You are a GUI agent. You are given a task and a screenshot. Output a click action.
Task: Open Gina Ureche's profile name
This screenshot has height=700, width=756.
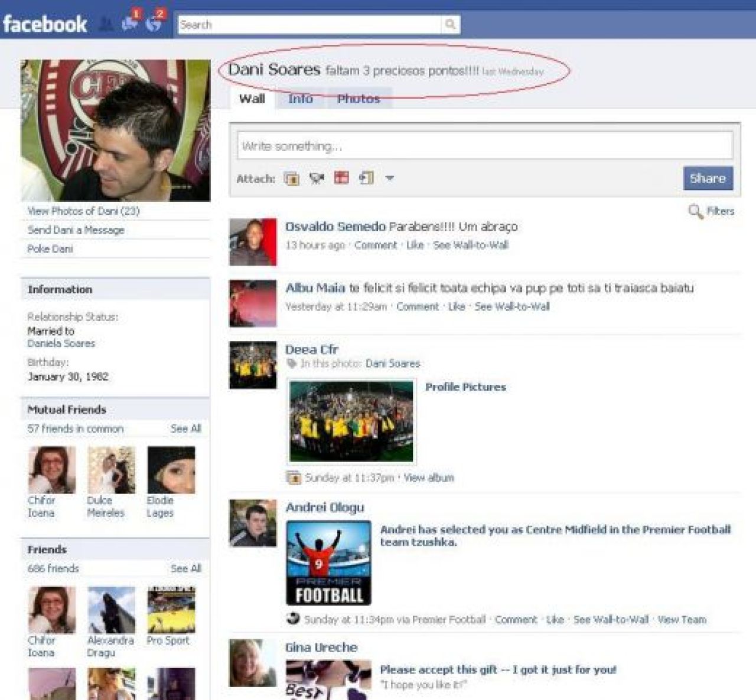321,647
